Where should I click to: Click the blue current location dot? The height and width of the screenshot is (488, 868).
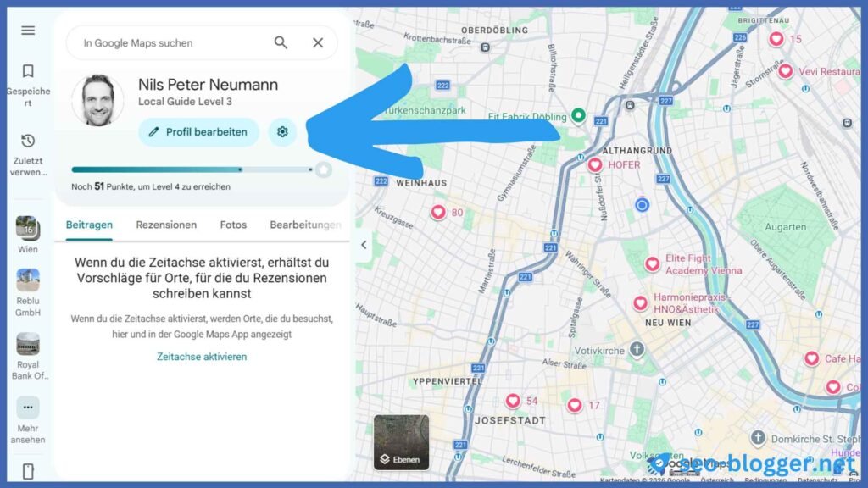(x=642, y=205)
